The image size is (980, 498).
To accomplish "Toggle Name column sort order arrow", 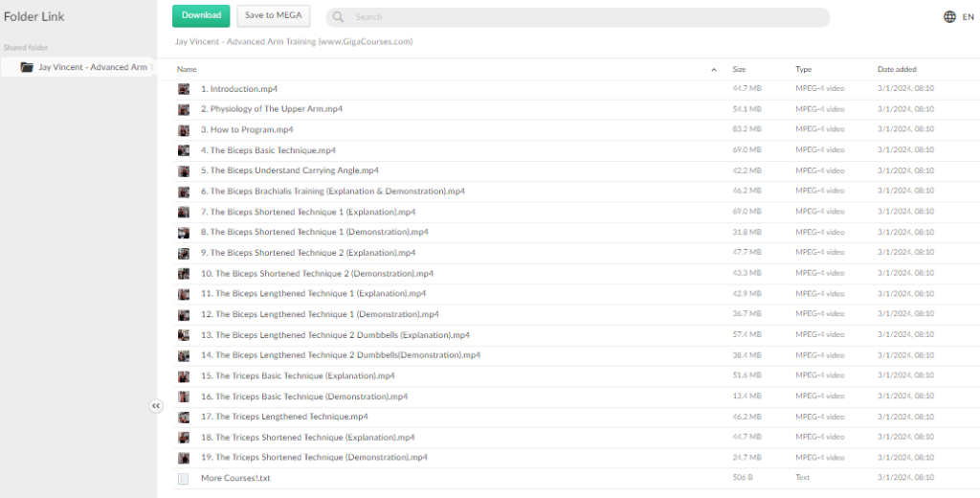I will click(714, 70).
